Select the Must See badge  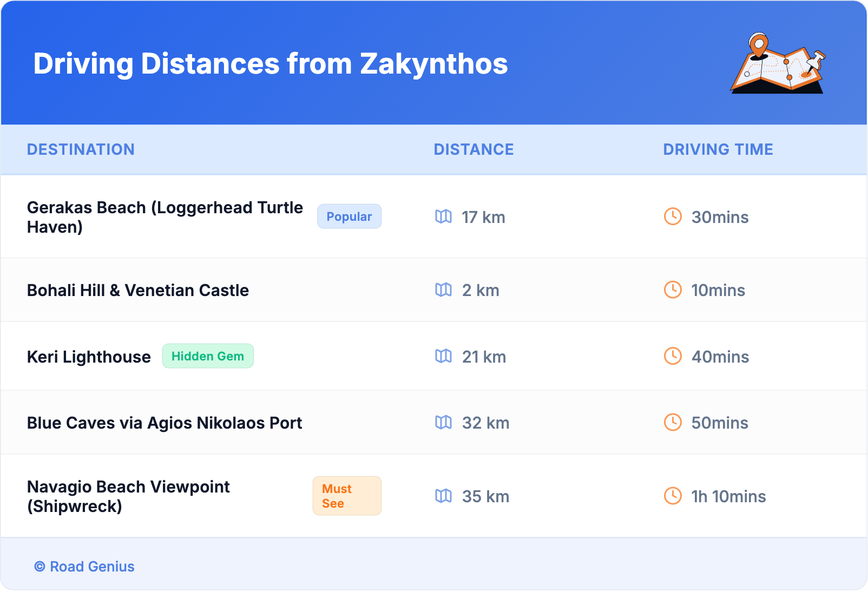347,496
